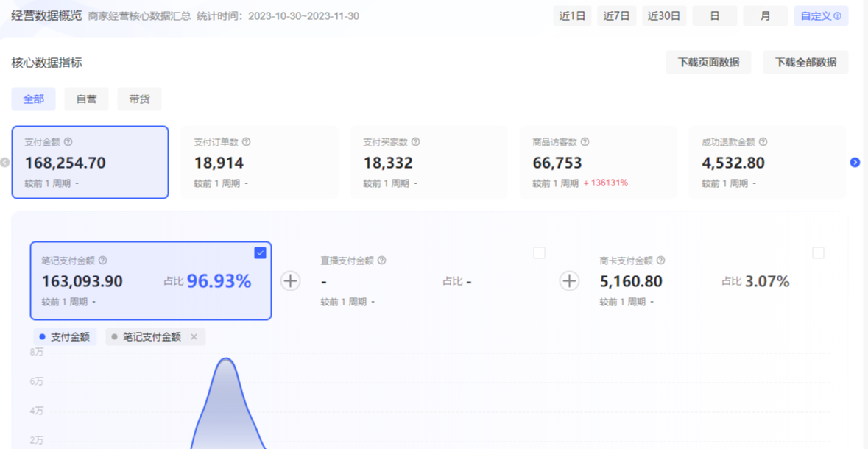Open the 自定义 date range picker

(x=820, y=16)
